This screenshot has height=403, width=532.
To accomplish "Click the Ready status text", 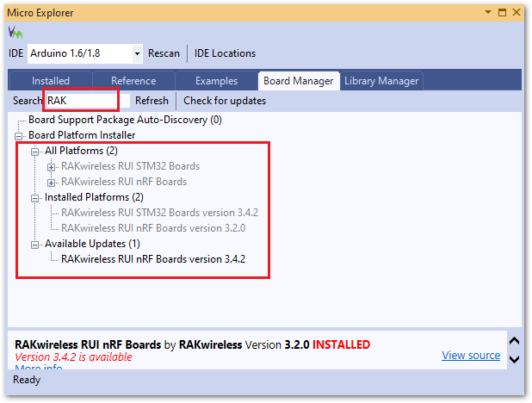I will 27,380.
